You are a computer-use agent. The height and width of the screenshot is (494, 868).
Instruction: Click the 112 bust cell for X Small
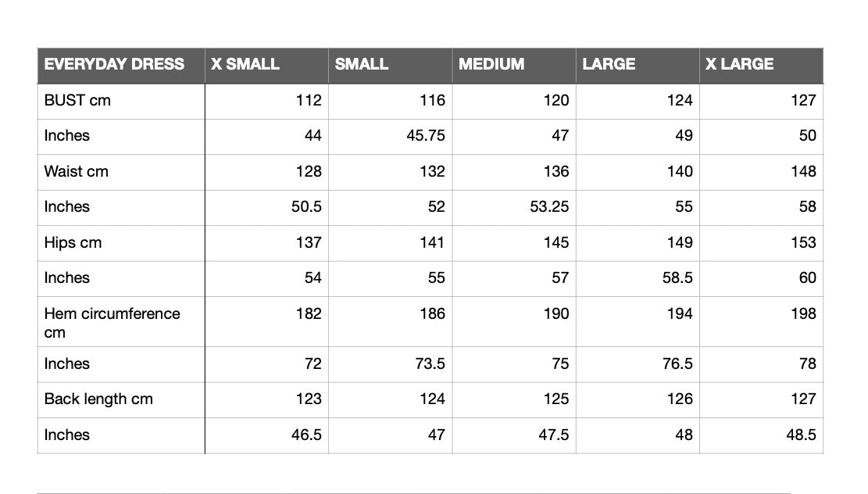[x=267, y=102]
